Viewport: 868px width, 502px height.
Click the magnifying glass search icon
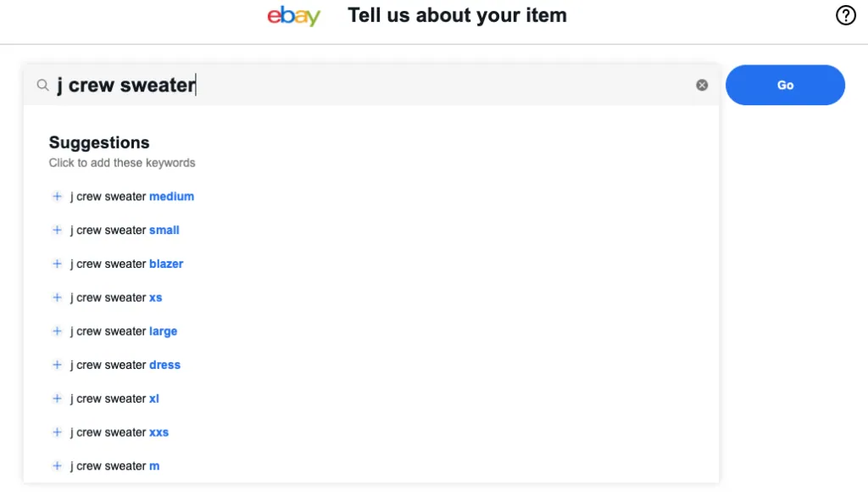pos(42,85)
